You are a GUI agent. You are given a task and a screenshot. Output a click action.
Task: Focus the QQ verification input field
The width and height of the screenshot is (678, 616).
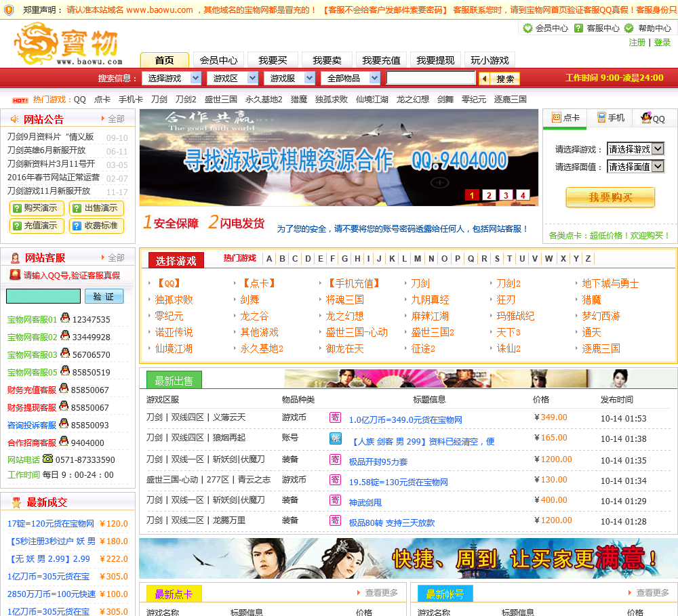tap(43, 297)
